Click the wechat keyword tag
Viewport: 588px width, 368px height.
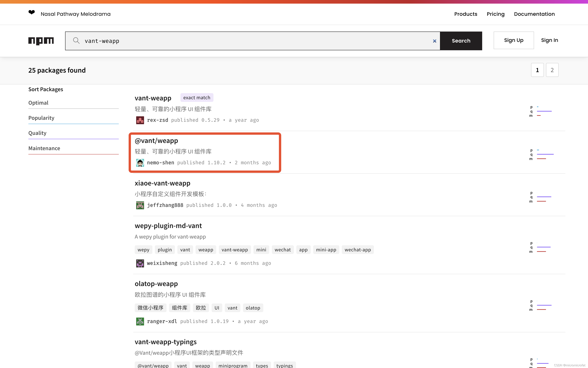point(283,250)
